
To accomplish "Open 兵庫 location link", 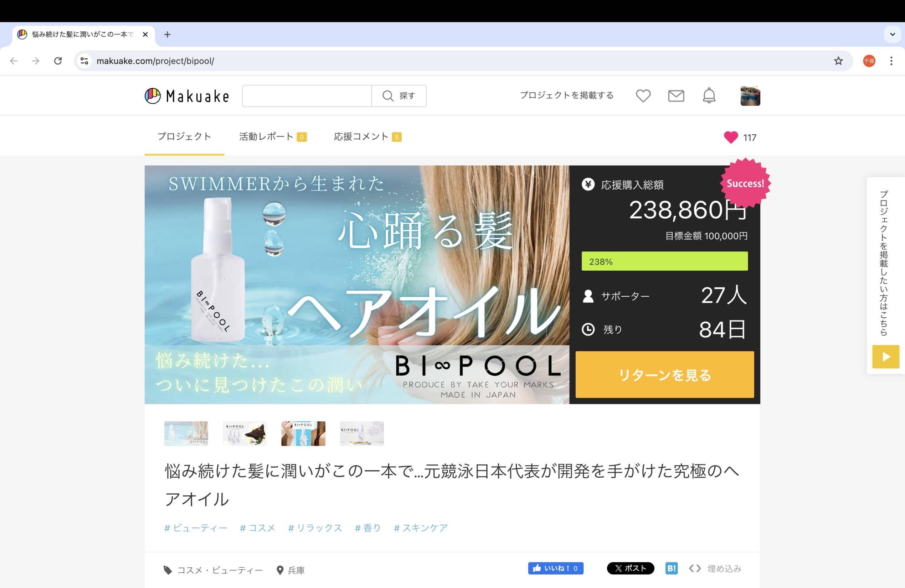I will (290, 570).
